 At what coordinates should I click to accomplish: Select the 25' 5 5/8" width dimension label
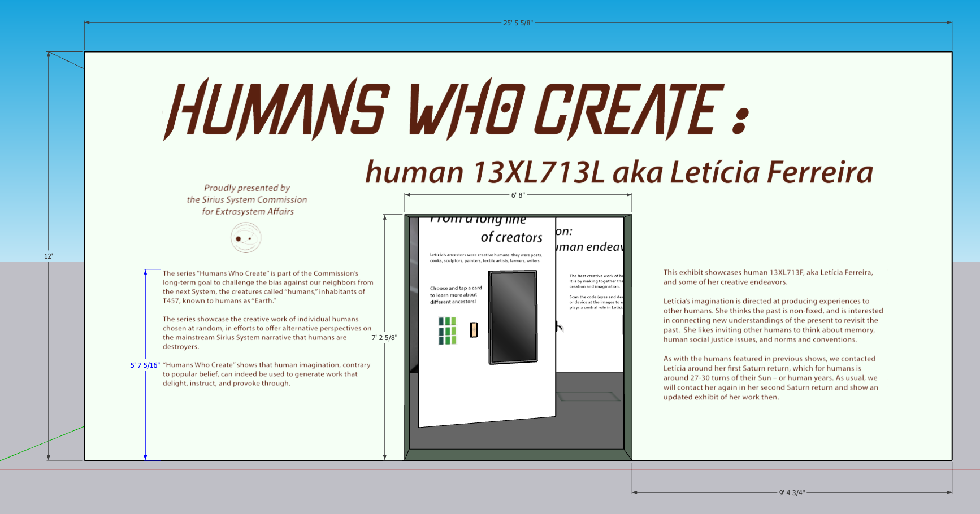[x=518, y=23]
